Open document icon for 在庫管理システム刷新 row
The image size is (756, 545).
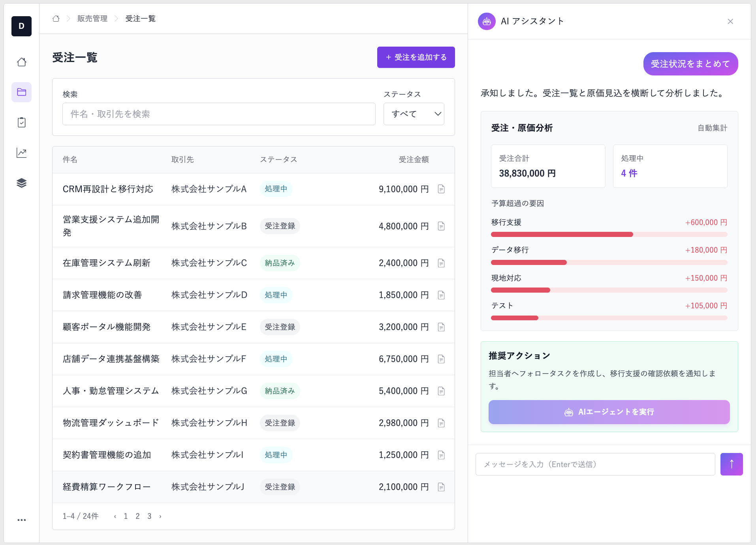(x=441, y=263)
